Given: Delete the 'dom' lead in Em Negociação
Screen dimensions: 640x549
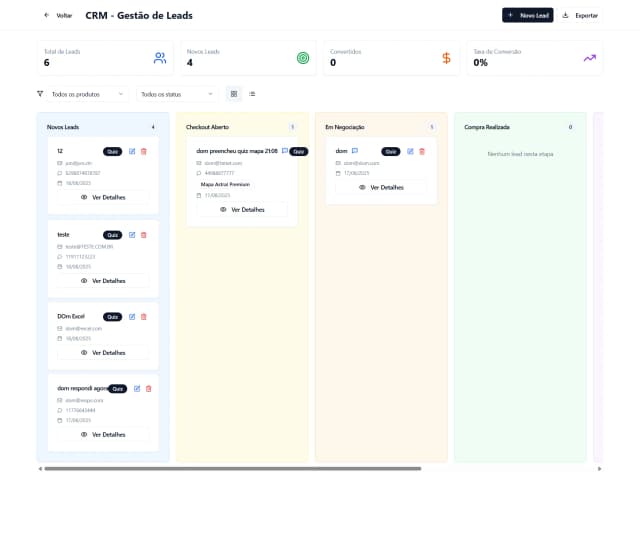Looking at the screenshot, I should 422,151.
